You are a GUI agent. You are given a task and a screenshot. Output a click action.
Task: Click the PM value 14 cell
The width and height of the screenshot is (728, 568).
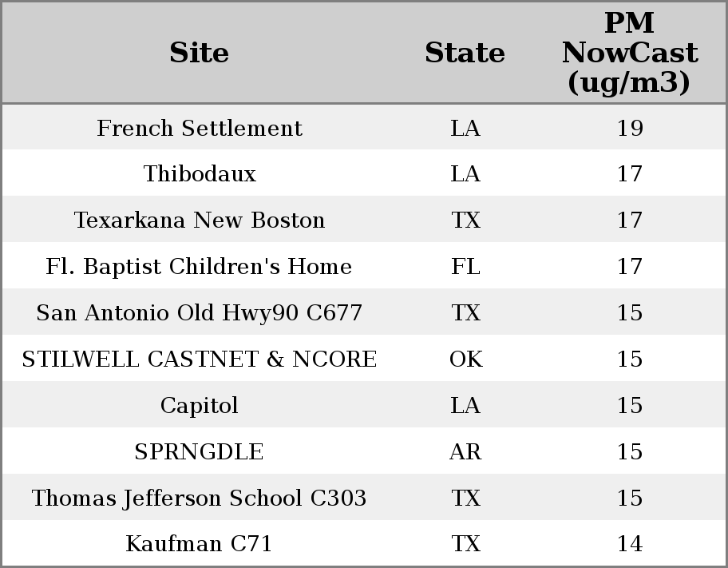point(630,544)
